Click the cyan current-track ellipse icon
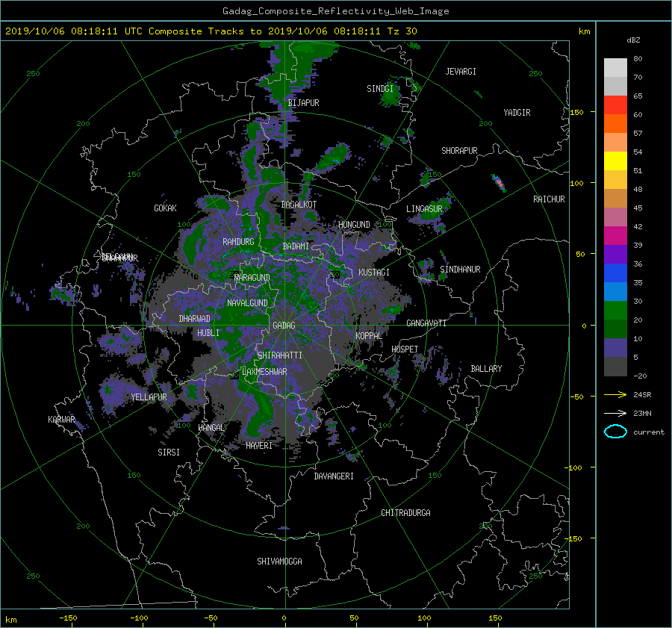 click(615, 432)
